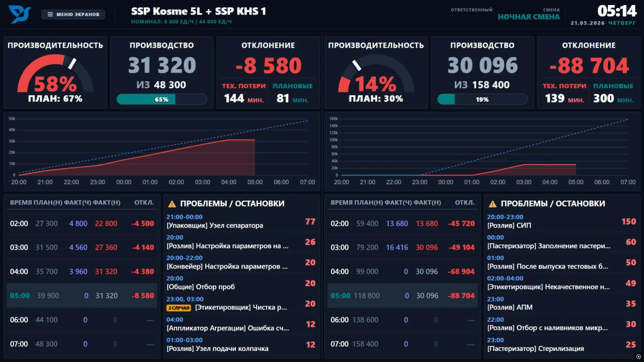Click the hamburger icon in МЕНЮ ЭКРАНОВ
The width and height of the screenshot is (644, 362).
pyautogui.click(x=50, y=14)
